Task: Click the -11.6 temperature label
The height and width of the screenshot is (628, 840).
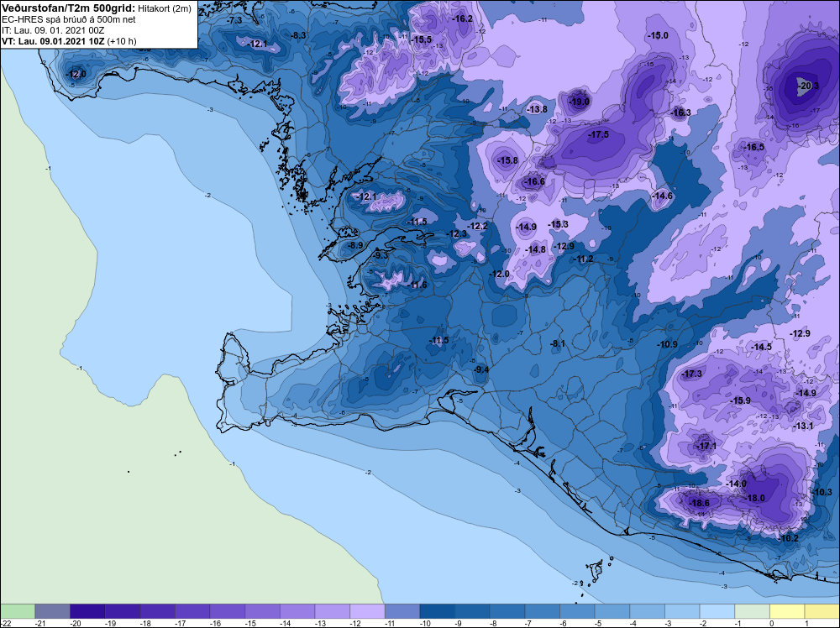Action: 417,285
